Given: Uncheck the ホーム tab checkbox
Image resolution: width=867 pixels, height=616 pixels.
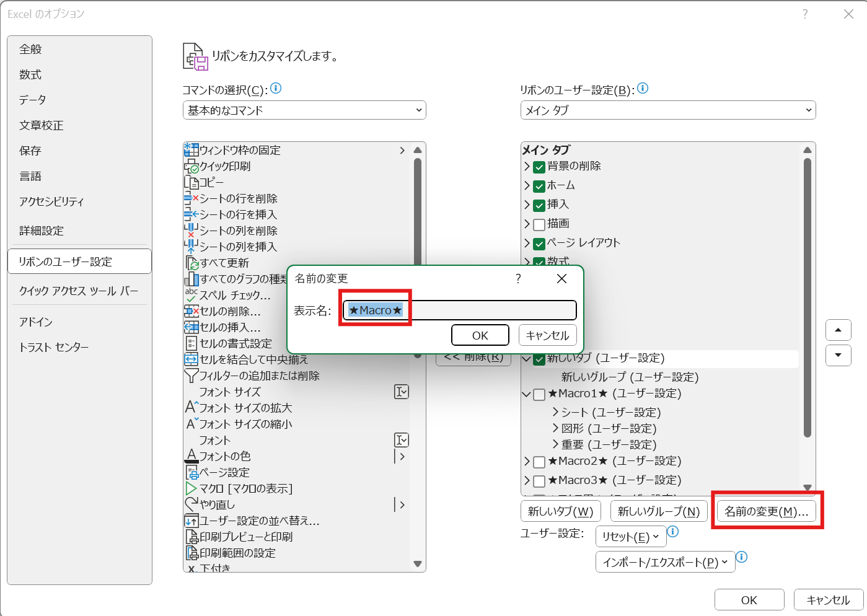Looking at the screenshot, I should [539, 185].
